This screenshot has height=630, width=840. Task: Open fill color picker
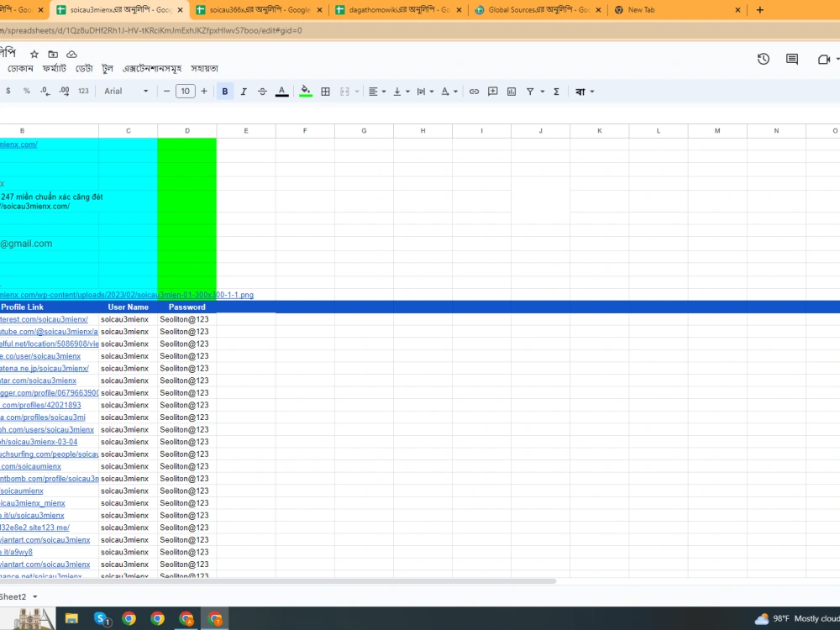tap(306, 92)
